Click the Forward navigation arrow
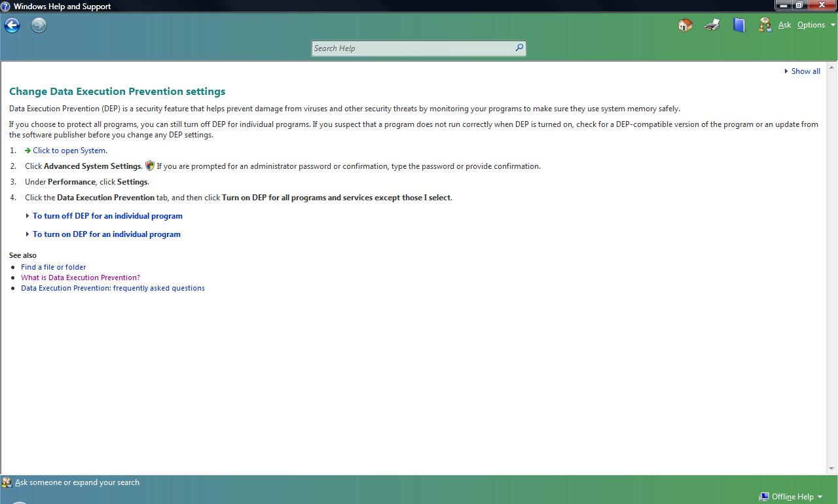The width and height of the screenshot is (838, 504). pyautogui.click(x=39, y=26)
